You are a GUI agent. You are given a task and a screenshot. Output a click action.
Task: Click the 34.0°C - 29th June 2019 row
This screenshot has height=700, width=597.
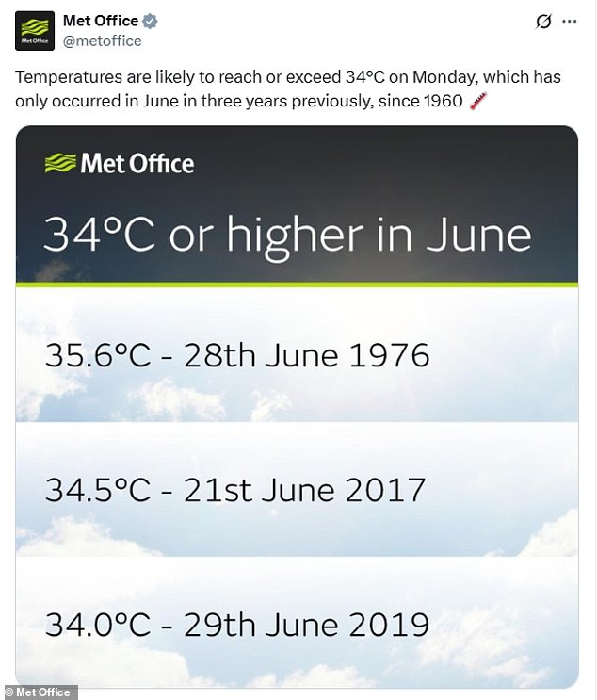pos(297,623)
